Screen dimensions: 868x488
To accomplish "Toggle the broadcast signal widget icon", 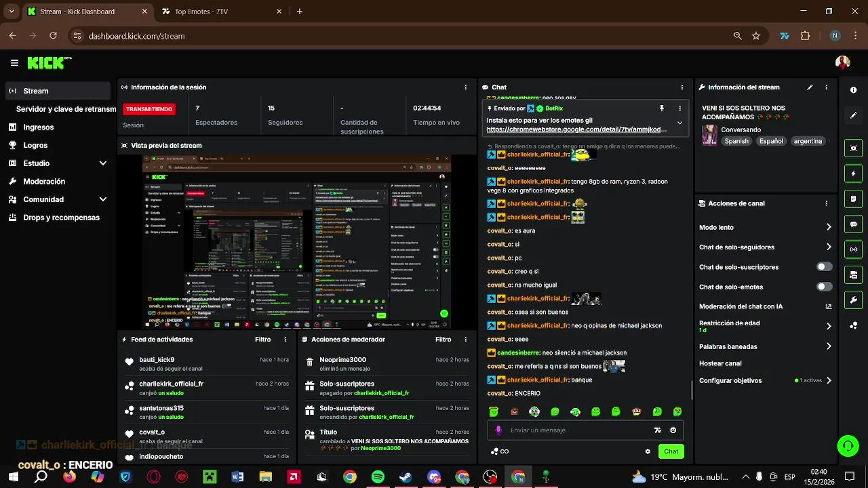I will click(x=853, y=249).
